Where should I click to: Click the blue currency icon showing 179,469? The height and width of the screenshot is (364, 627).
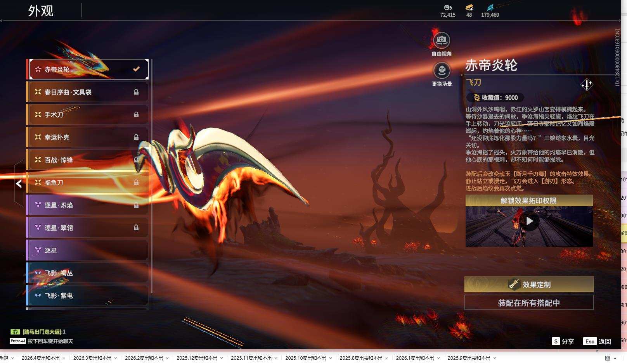490,7
